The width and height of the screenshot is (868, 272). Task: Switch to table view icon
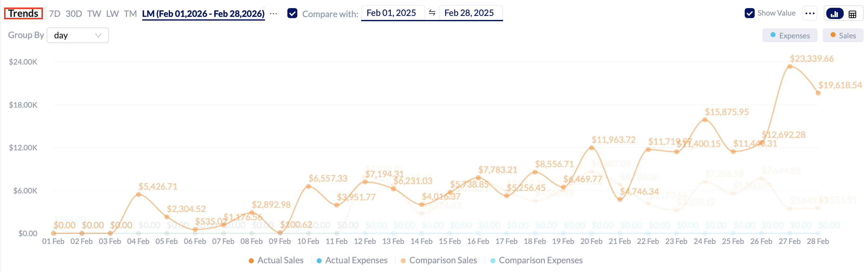(852, 14)
